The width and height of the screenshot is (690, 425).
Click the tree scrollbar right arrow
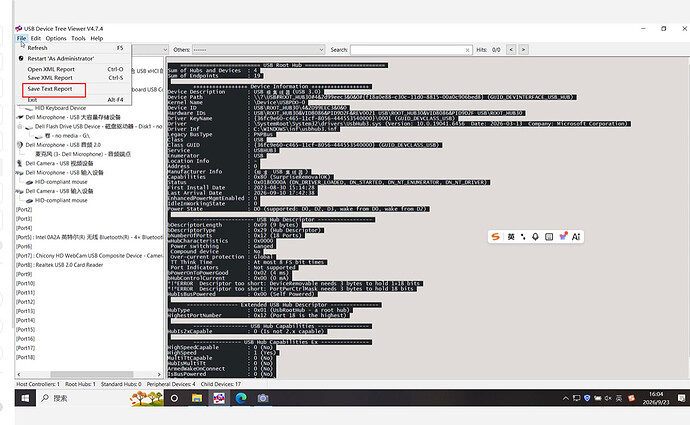pos(159,374)
